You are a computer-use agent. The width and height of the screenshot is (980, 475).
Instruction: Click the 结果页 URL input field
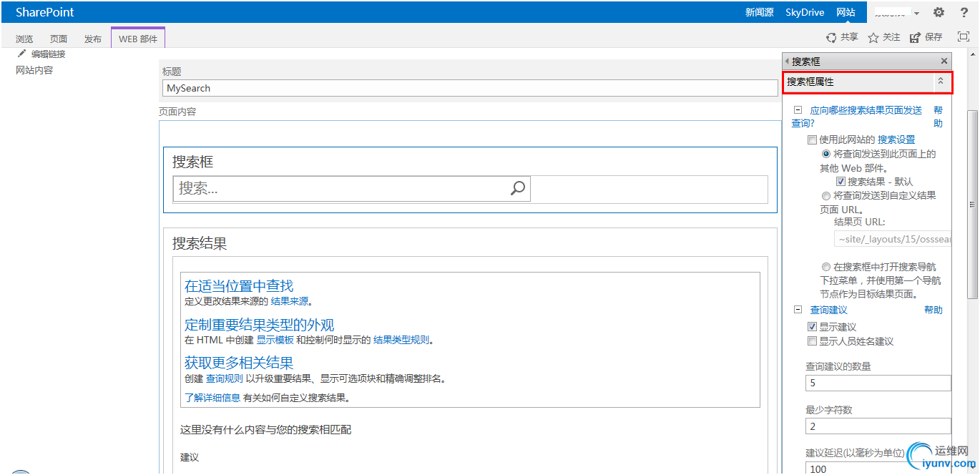pos(893,240)
